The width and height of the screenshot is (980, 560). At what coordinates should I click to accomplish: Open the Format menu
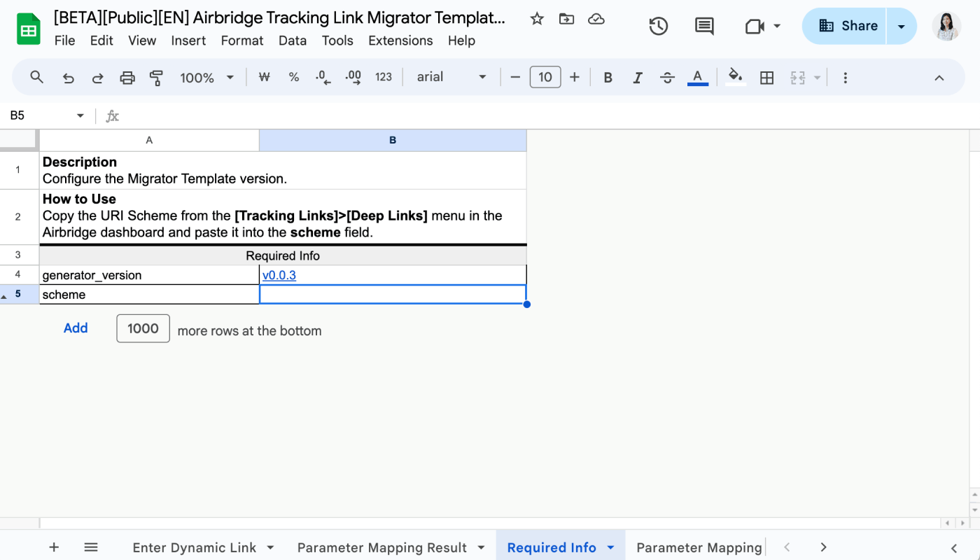[x=242, y=41]
